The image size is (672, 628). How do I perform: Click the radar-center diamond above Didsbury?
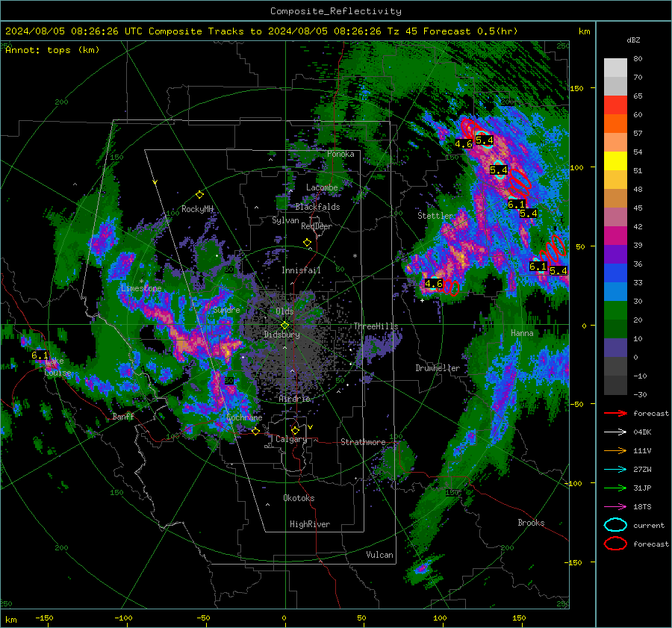point(284,326)
